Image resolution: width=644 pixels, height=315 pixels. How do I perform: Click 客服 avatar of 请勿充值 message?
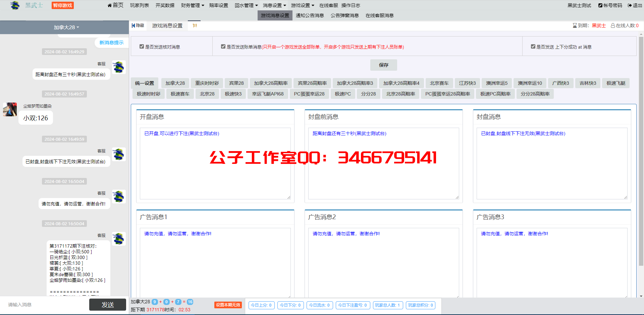119,196
